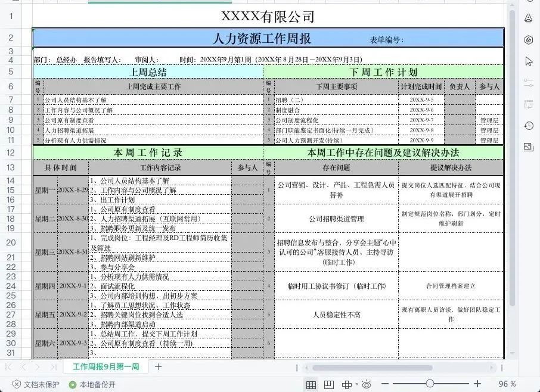The height and width of the screenshot is (392, 540).
Task: Select sheet tab 工作周报9月第一周
Action: click(x=105, y=367)
